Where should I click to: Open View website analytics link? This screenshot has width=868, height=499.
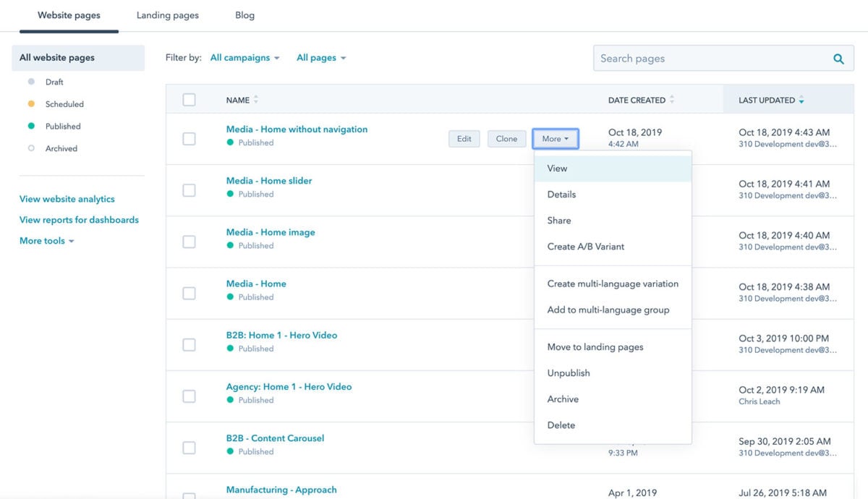67,199
